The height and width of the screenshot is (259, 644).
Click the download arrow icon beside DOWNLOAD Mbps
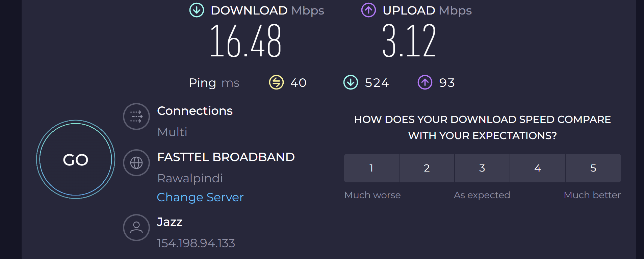197,10
